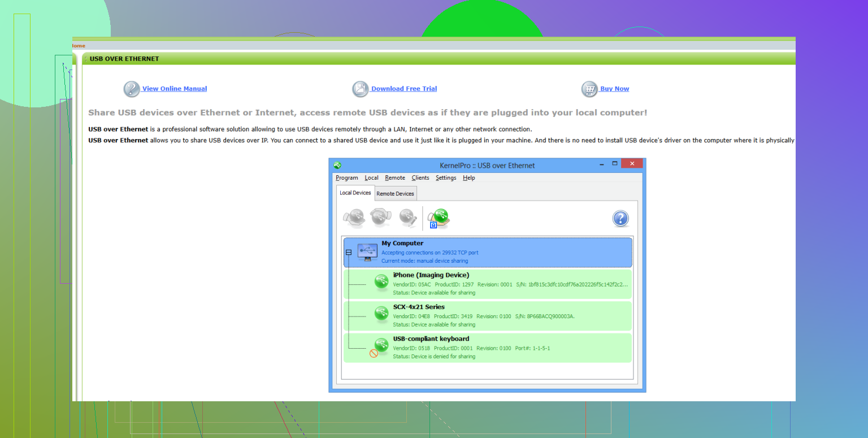Click the greyed Edit shared device pencil icon
This screenshot has width=868, height=438.
click(x=407, y=218)
